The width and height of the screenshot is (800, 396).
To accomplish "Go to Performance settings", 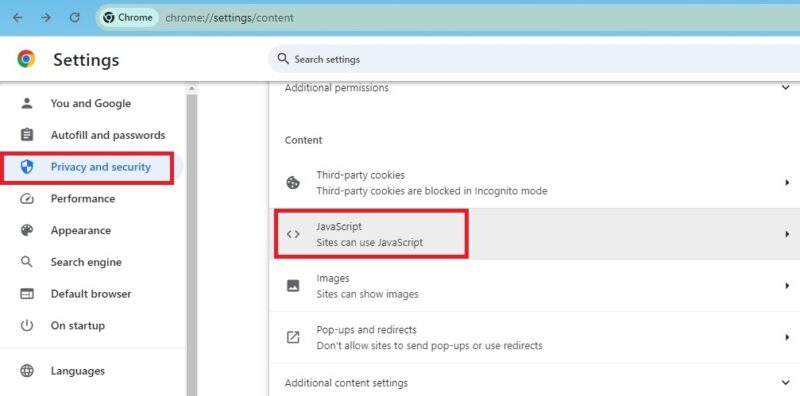I will point(83,199).
